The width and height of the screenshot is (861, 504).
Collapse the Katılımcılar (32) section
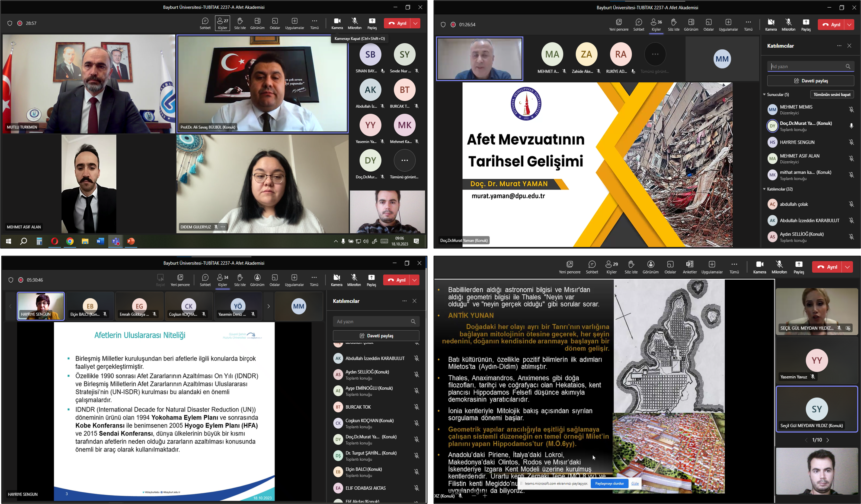pyautogui.click(x=765, y=189)
